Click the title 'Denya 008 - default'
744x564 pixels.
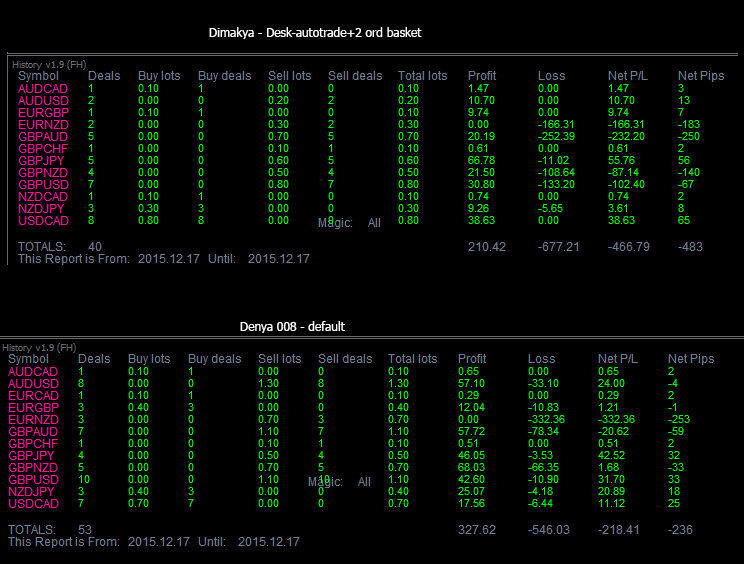(292, 327)
